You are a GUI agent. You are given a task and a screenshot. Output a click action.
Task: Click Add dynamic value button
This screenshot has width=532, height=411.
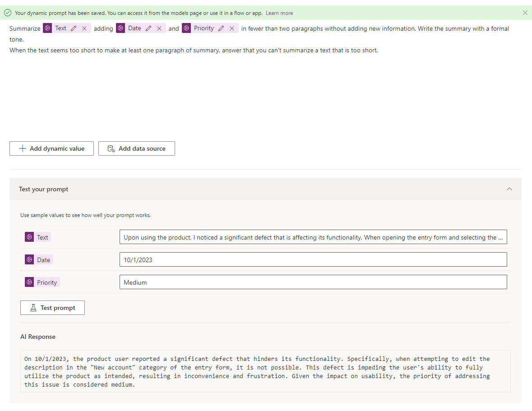point(51,148)
